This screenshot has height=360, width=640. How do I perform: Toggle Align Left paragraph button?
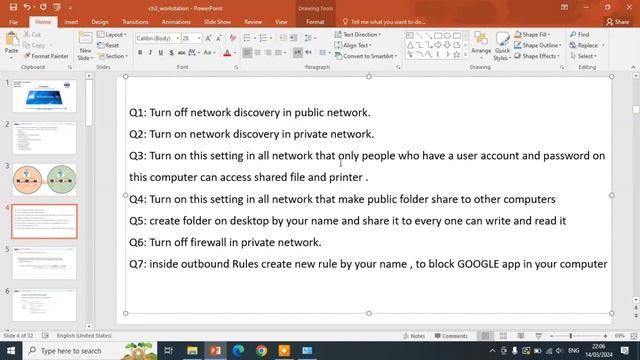(x=247, y=53)
